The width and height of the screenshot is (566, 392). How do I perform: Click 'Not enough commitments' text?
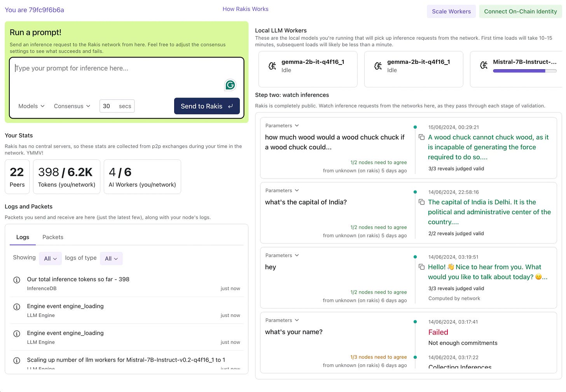(463, 343)
